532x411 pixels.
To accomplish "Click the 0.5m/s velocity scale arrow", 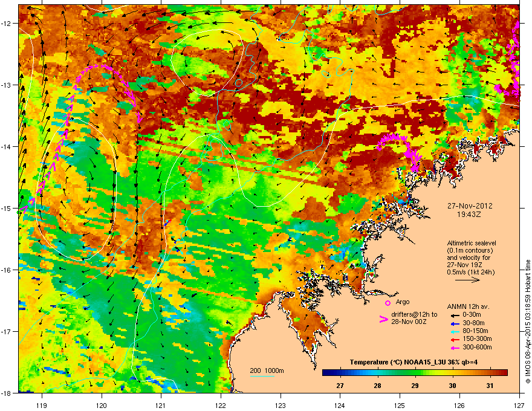I will pyautogui.click(x=467, y=280).
